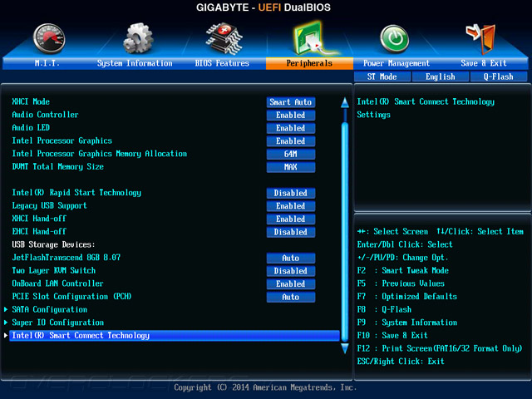This screenshot has width=532, height=399.
Task: Toggle Intel Processor Graphics Enabled value
Action: click(291, 140)
